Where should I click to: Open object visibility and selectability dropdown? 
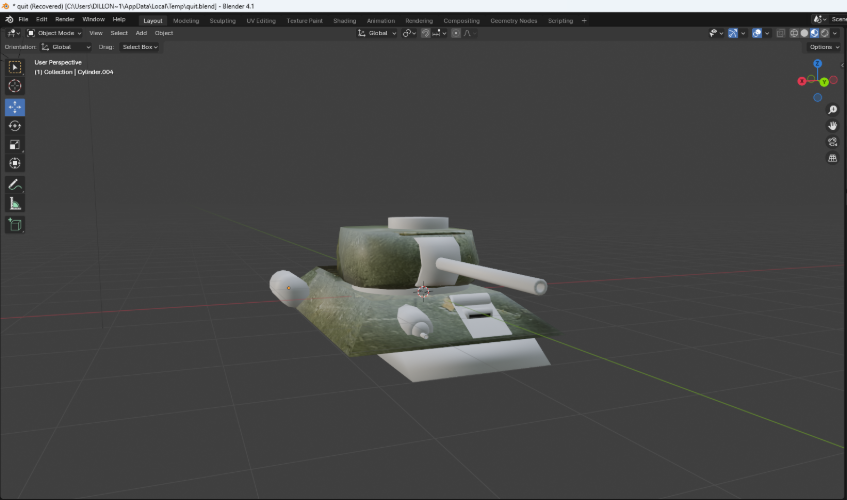pos(716,33)
